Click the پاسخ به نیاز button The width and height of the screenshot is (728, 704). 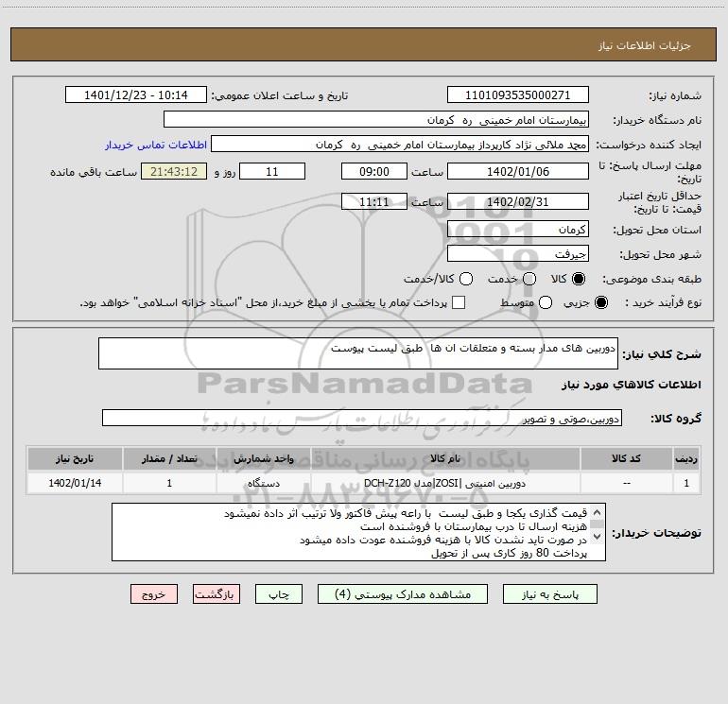pyautogui.click(x=549, y=594)
